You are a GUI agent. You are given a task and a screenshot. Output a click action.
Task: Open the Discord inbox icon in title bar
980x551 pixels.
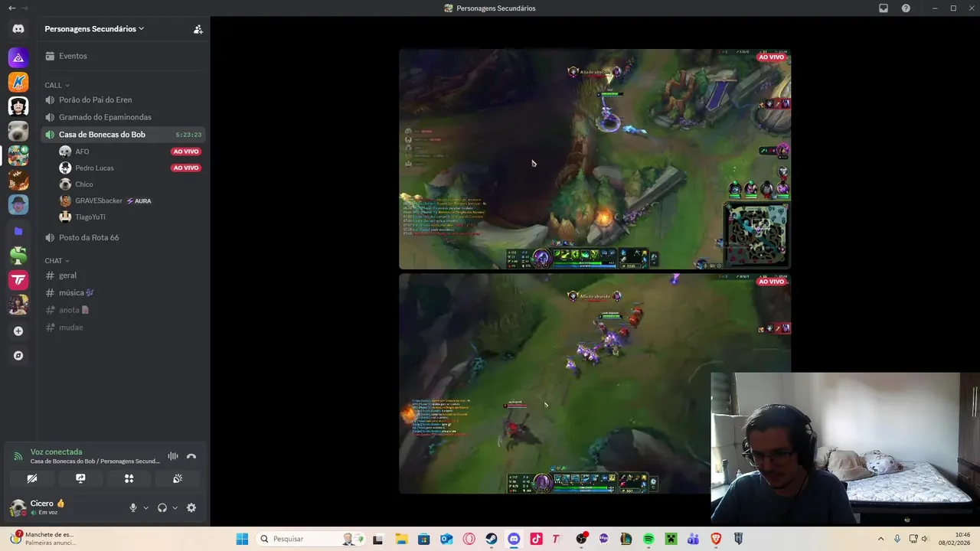pyautogui.click(x=884, y=8)
